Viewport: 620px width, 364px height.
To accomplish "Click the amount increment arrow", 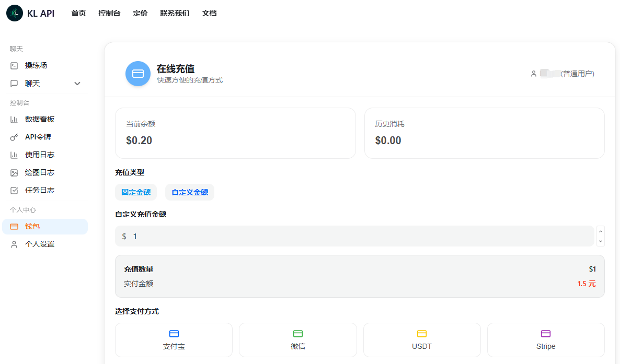I will 600,232.
